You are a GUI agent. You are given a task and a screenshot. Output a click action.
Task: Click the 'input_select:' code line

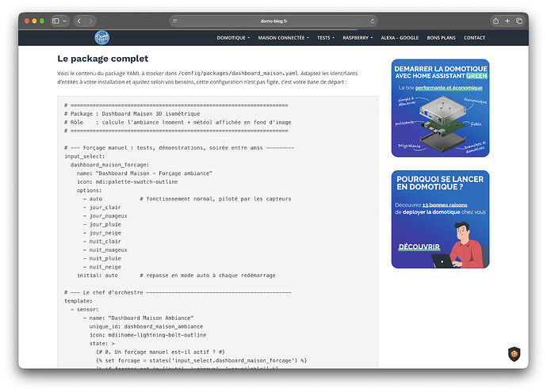coord(84,156)
